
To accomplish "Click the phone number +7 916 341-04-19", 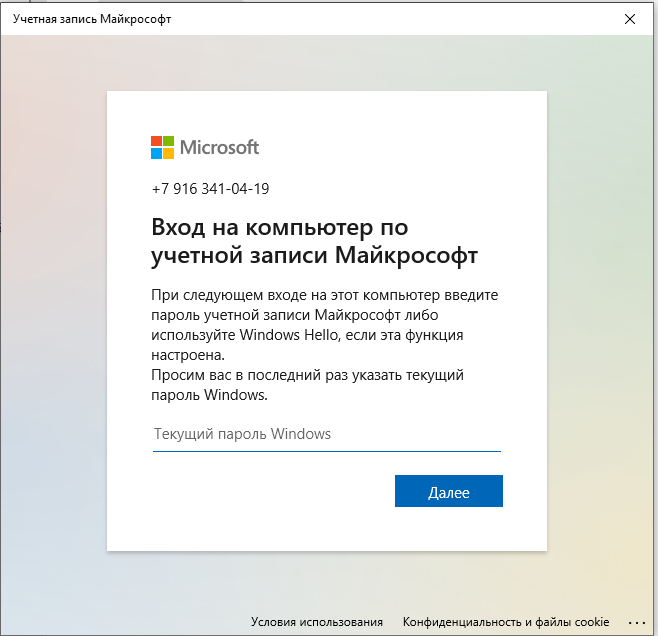I will 210,189.
